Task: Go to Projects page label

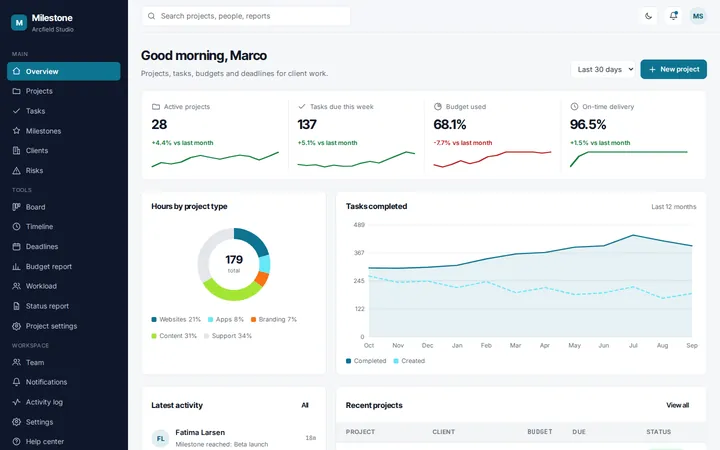Action: click(39, 91)
